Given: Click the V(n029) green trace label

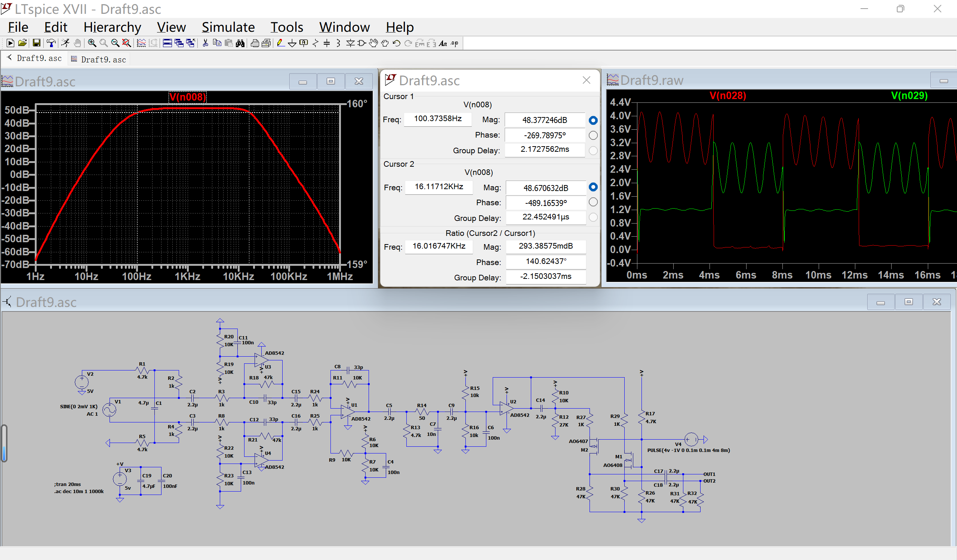Looking at the screenshot, I should click(x=909, y=96).
